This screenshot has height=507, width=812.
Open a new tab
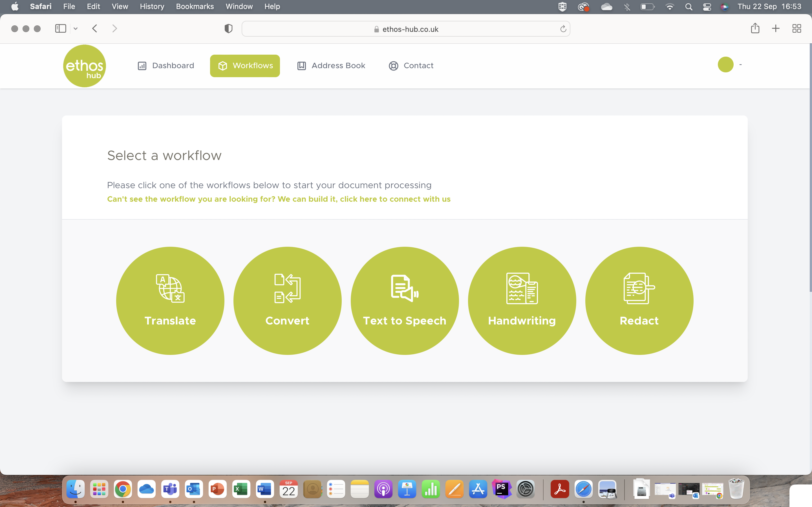[x=775, y=28]
